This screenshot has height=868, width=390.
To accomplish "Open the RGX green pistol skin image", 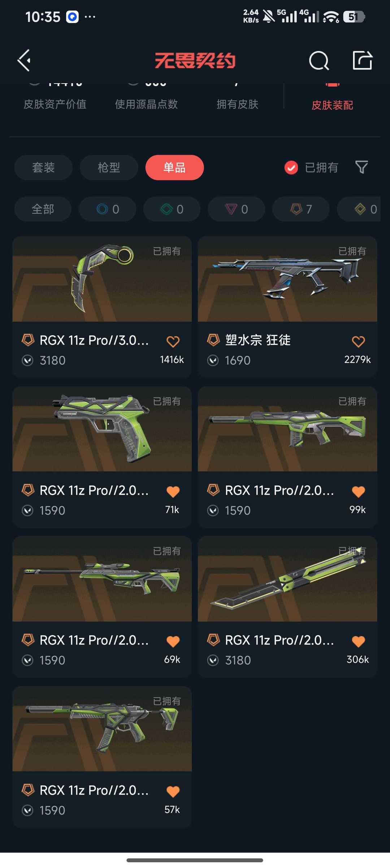I will tap(102, 429).
